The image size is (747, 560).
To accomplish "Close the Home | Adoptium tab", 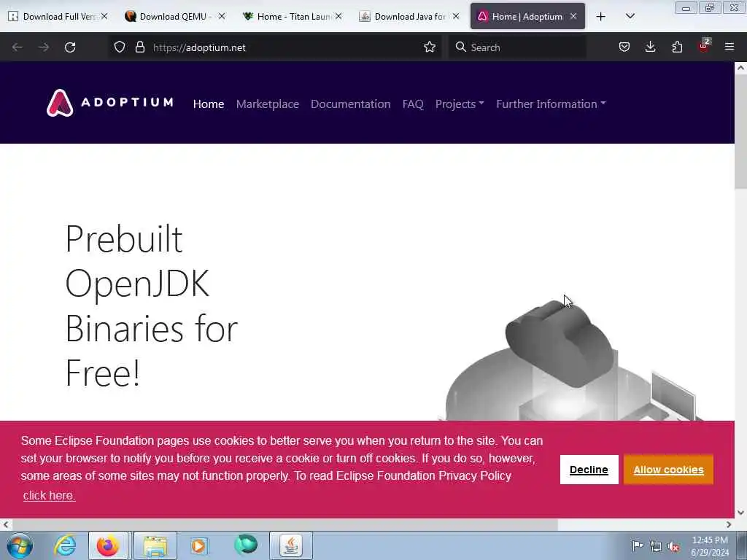I will [x=573, y=16].
